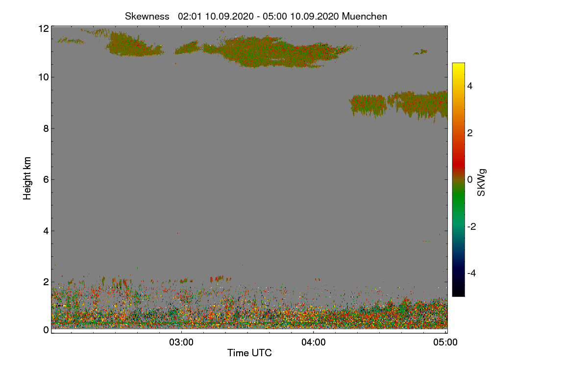Viewport: 588px width, 392px height.
Task: Click the '10' height tick label
Action: point(44,77)
